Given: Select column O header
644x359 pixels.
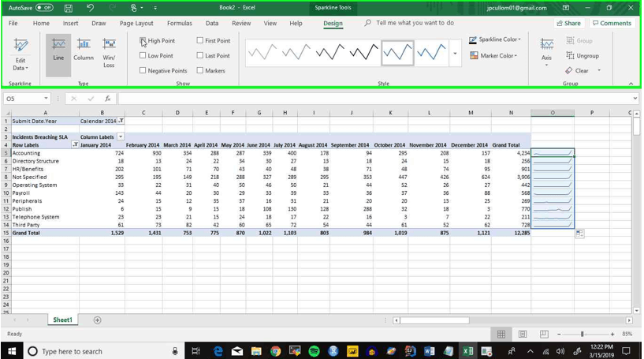Looking at the screenshot, I should pos(553,112).
